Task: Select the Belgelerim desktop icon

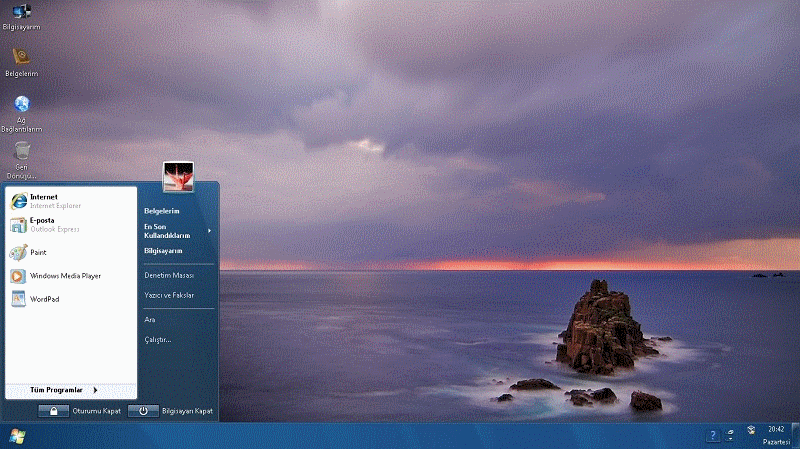Action: click(21, 59)
